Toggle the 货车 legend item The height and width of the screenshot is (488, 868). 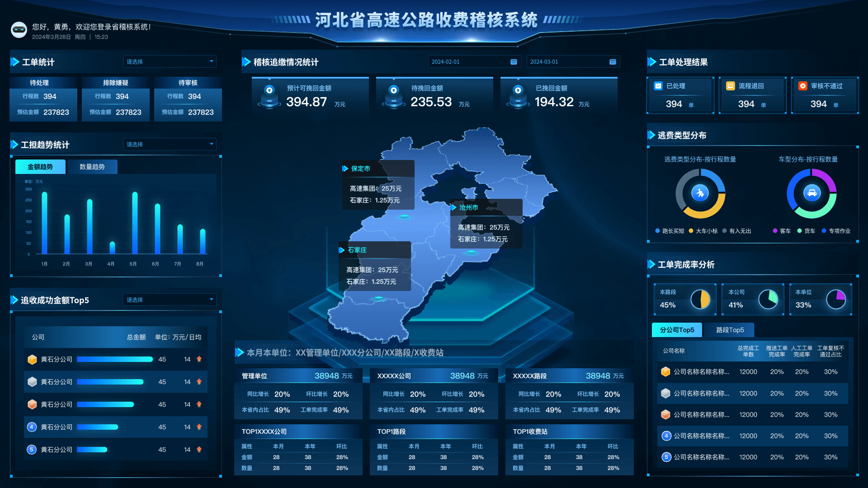(807, 231)
